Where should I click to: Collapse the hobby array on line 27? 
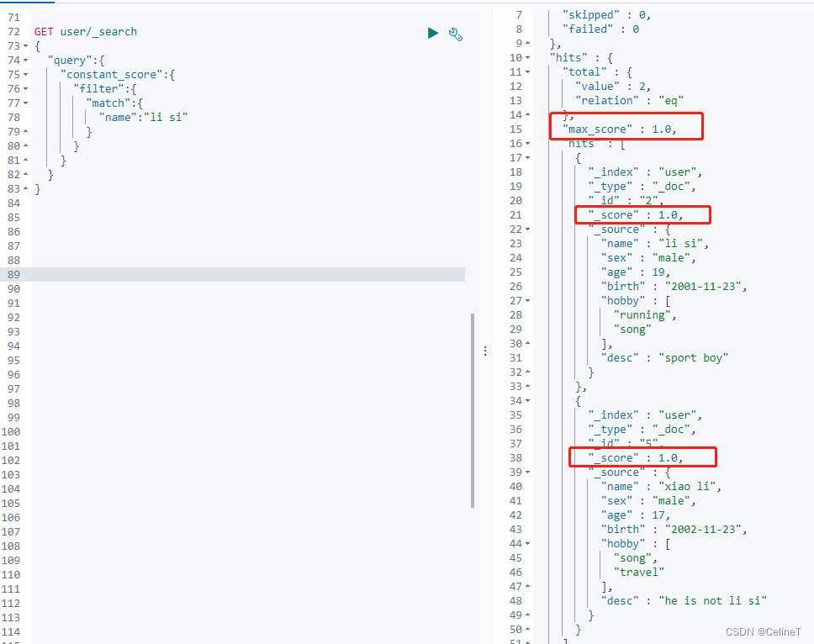pos(529,300)
